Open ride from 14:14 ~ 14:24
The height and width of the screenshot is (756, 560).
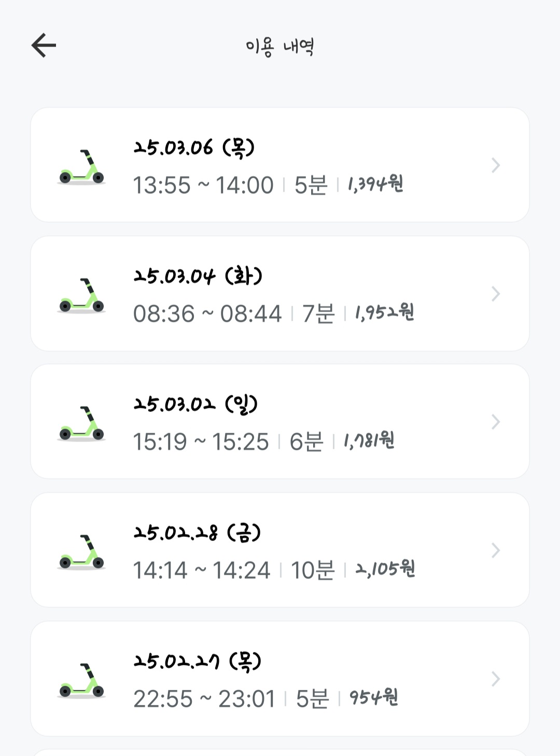[201, 570]
